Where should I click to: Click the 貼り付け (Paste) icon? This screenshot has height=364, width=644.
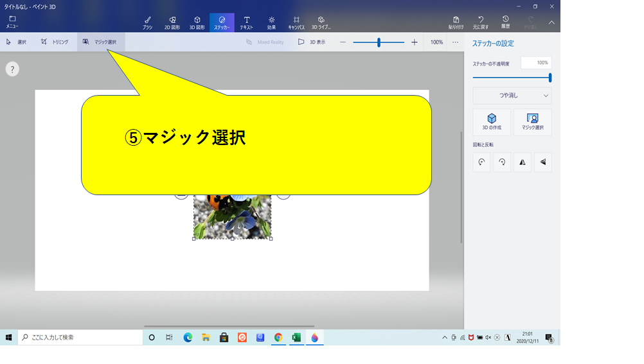click(456, 22)
